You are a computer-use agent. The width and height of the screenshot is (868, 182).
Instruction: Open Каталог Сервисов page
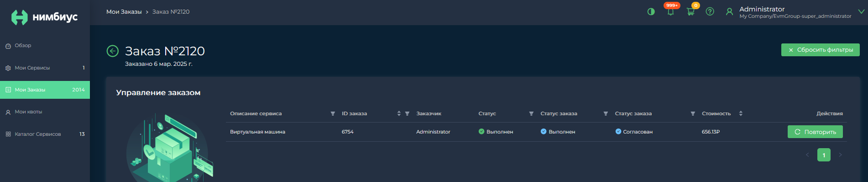(45, 134)
